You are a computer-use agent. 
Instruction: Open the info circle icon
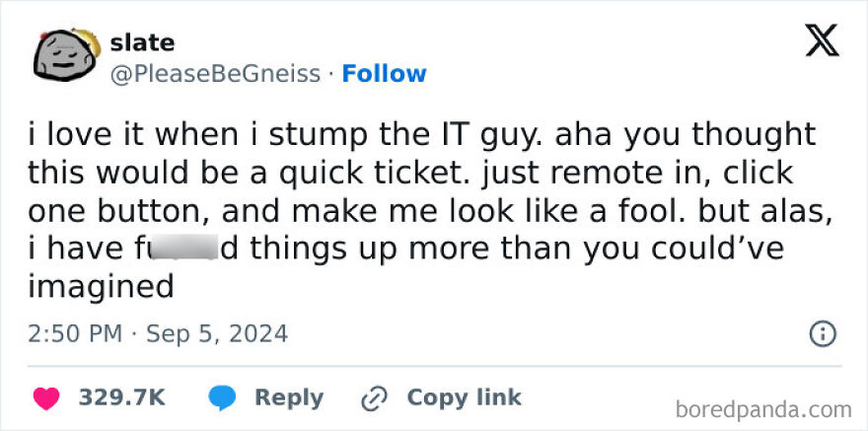click(822, 334)
